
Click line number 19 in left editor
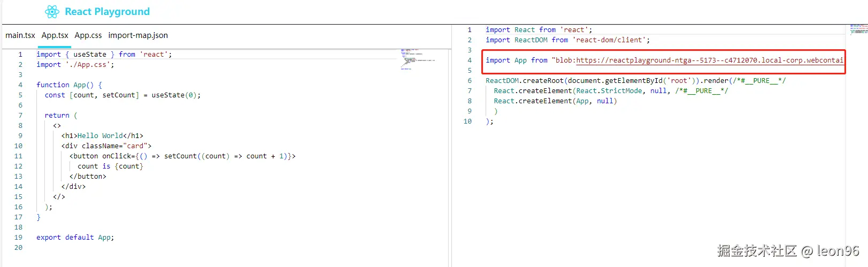click(18, 238)
